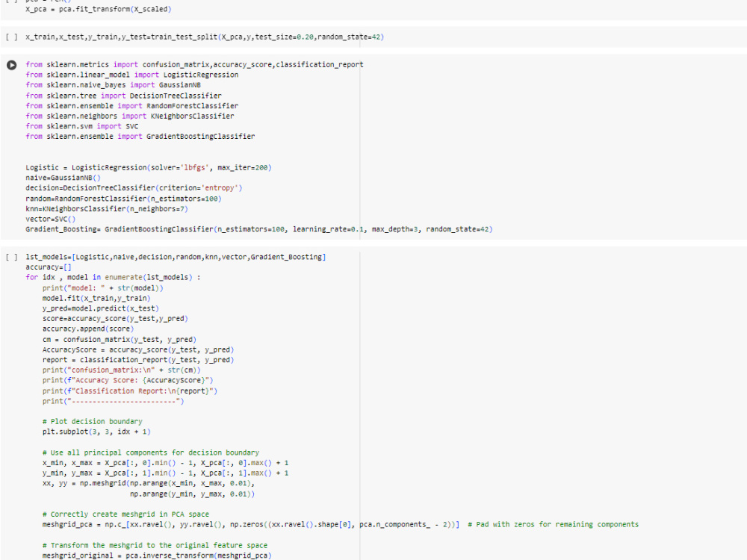Click the knn=KNeighborsClassifier line

pyautogui.click(x=107, y=208)
